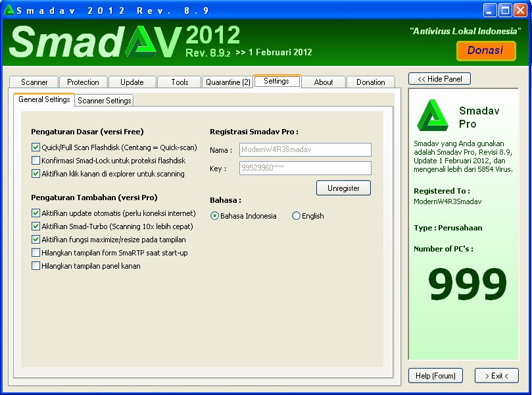Click the Key input field

[x=305, y=168]
